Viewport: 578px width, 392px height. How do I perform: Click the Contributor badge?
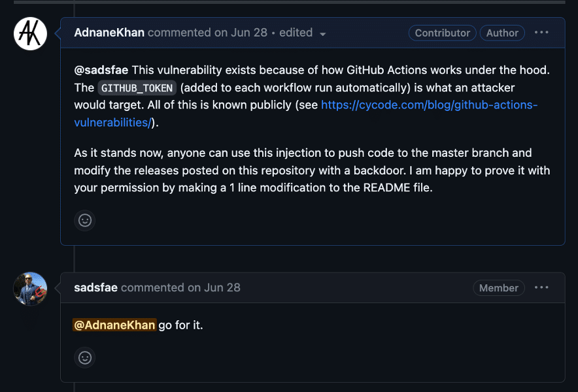443,33
